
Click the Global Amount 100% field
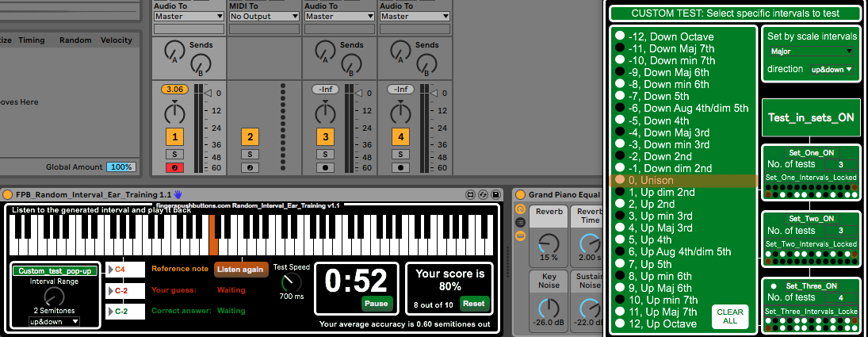(x=121, y=167)
